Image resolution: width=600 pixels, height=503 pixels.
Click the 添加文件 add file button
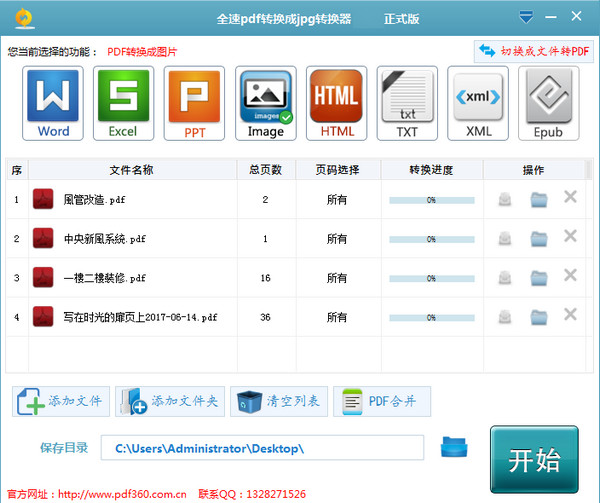(61, 401)
